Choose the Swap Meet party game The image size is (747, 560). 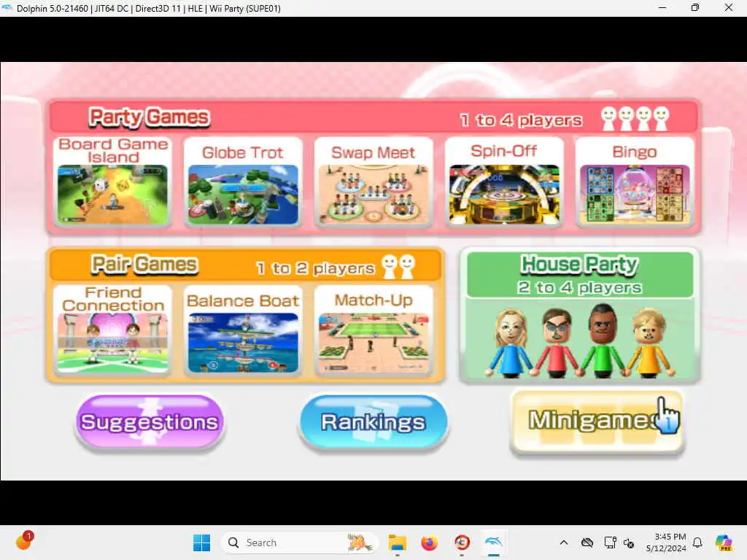(373, 182)
